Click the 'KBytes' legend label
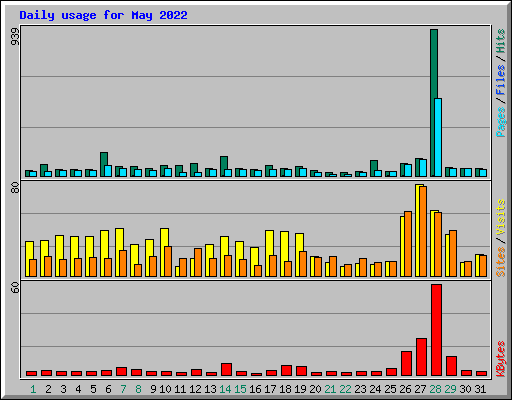512x400 pixels. point(501,359)
